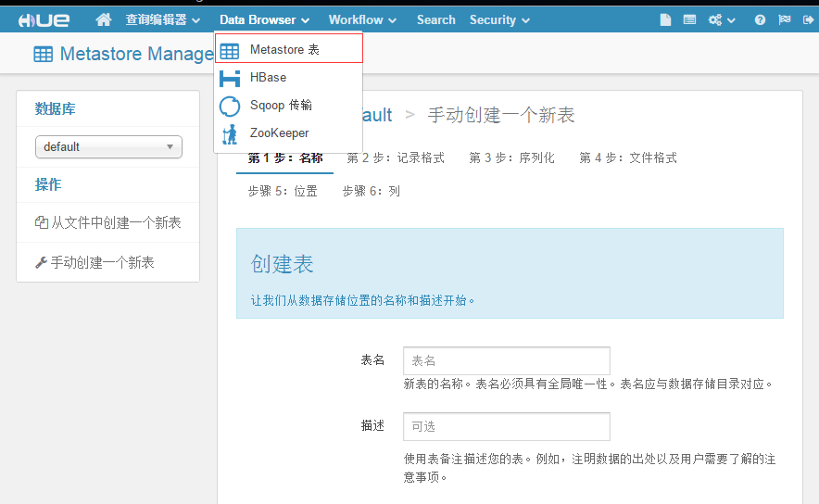This screenshot has width=819, height=504.
Task: Click the sign out icon
Action: pos(808,19)
